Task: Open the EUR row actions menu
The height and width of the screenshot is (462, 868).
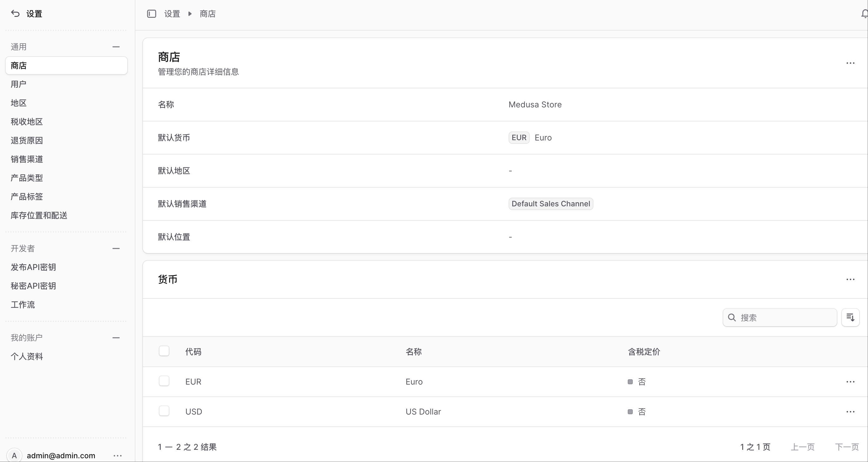Action: point(850,382)
